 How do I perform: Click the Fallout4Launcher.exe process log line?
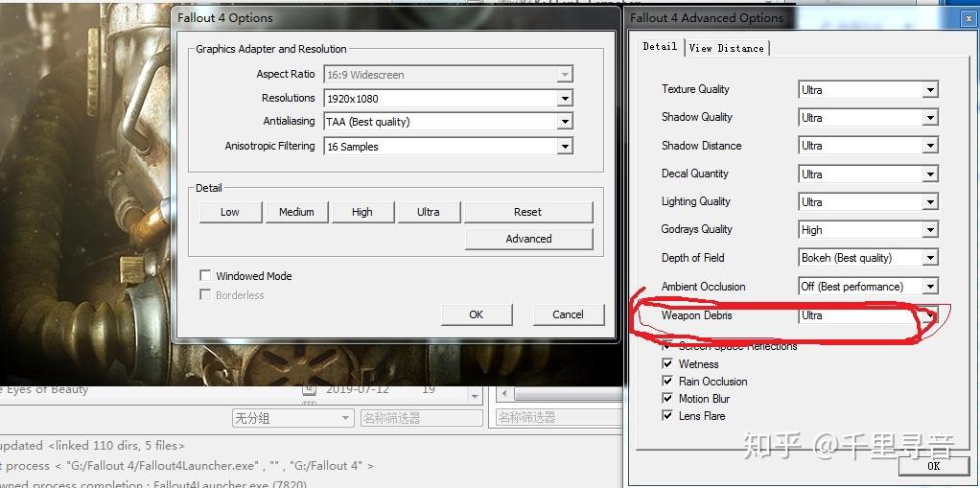click(x=188, y=466)
